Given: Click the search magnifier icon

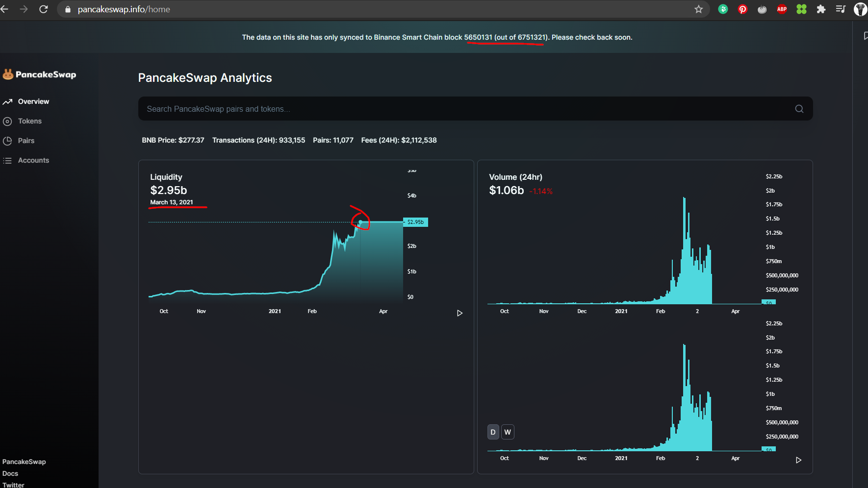Looking at the screenshot, I should (x=799, y=109).
